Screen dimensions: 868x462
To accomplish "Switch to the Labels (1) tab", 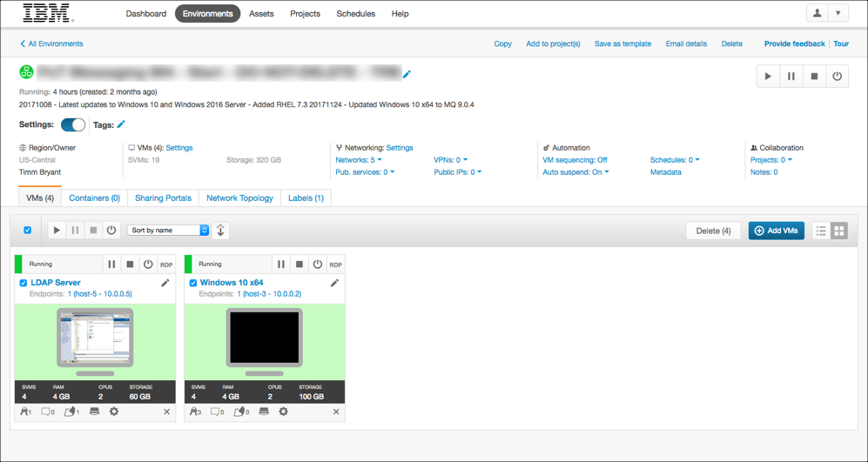I will (x=306, y=198).
